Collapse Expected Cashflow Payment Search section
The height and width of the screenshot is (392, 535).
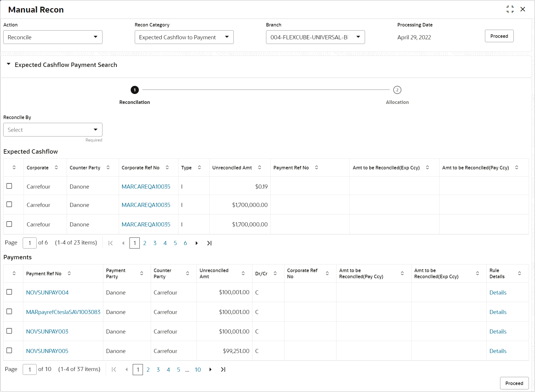click(x=9, y=64)
